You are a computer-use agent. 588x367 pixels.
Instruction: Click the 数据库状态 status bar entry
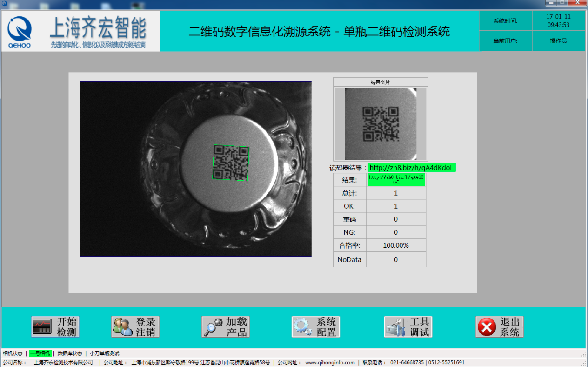coord(70,353)
